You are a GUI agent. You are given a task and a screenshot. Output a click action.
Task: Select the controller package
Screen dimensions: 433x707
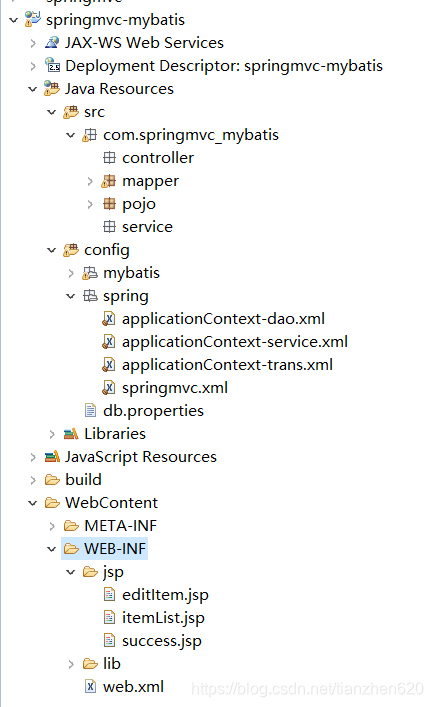(158, 158)
